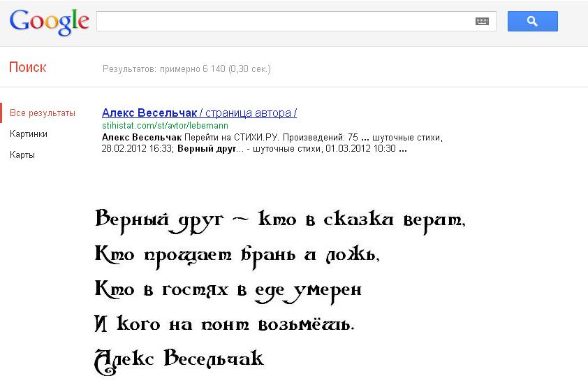Click the red Поиск heading
Image resolution: width=588 pixels, height=390 pixels.
click(x=28, y=68)
